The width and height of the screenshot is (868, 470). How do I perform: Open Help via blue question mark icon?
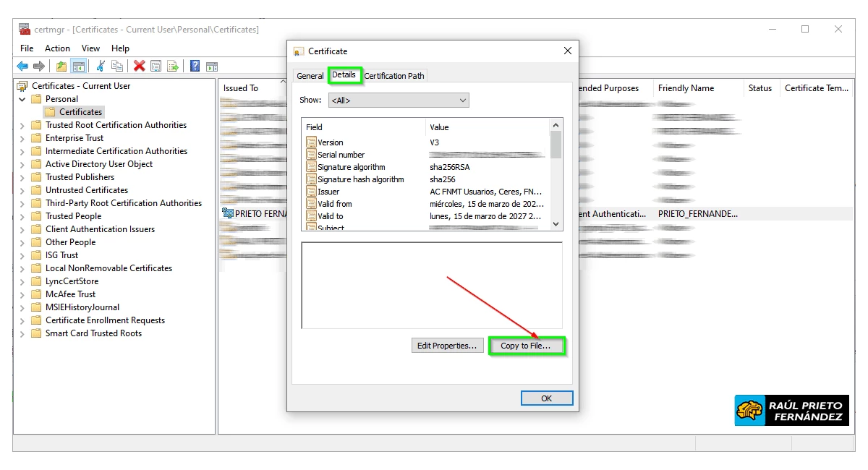click(x=195, y=67)
